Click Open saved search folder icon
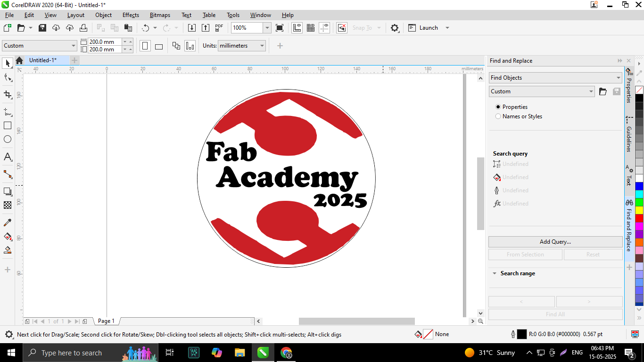 coord(603,91)
